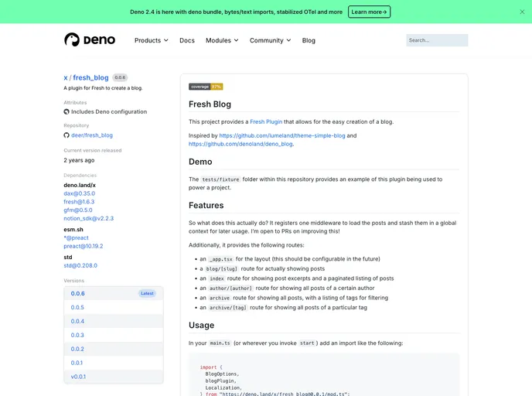Screen dimensions: 532x396
Task: Open the lumeland theme-simple-blog GitHub link
Action: click(x=282, y=135)
